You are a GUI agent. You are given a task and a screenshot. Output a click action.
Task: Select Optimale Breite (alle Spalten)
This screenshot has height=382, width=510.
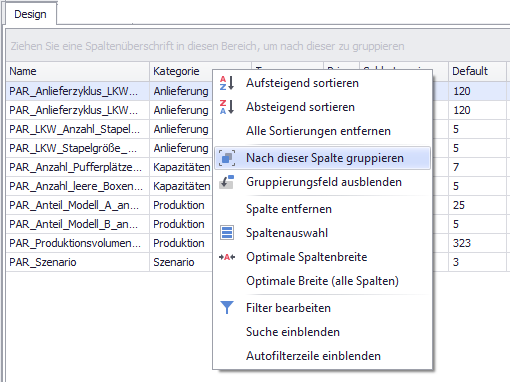coord(322,281)
